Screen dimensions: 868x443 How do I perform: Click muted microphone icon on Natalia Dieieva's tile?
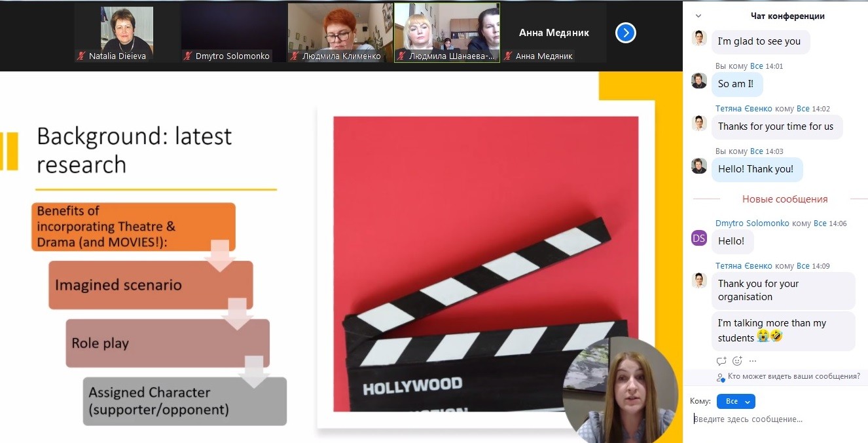pyautogui.click(x=82, y=56)
